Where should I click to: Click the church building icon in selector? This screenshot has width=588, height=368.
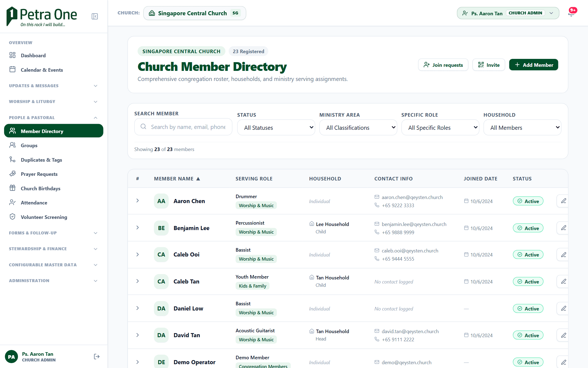click(152, 13)
